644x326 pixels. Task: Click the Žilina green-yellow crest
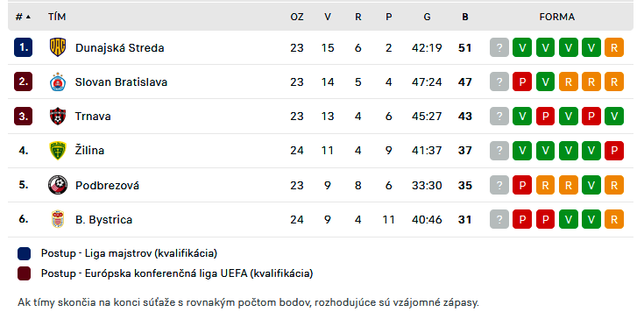[58, 150]
